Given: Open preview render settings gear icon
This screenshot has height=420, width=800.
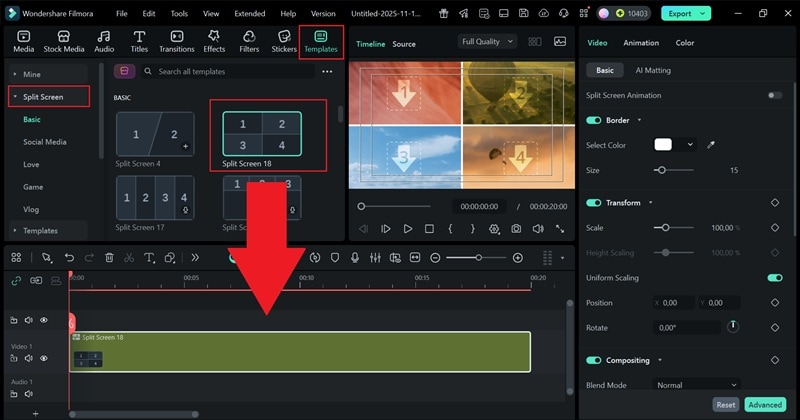Looking at the screenshot, I should [494, 229].
